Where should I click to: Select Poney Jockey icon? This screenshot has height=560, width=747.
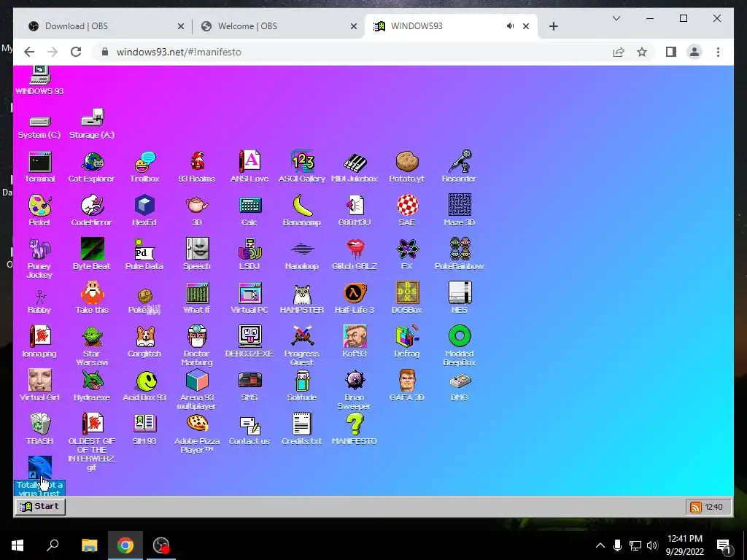coord(39,258)
